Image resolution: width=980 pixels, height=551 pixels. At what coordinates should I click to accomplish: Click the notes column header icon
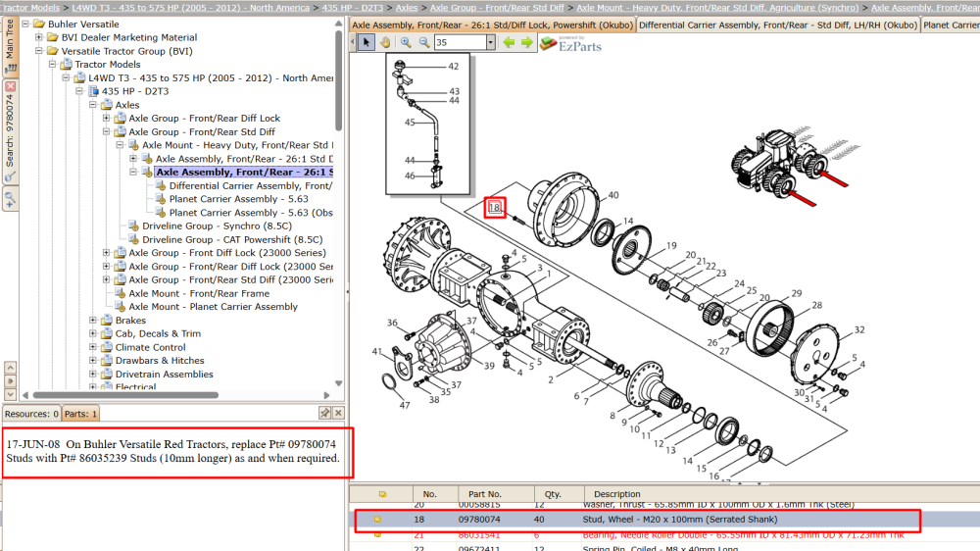(x=382, y=494)
